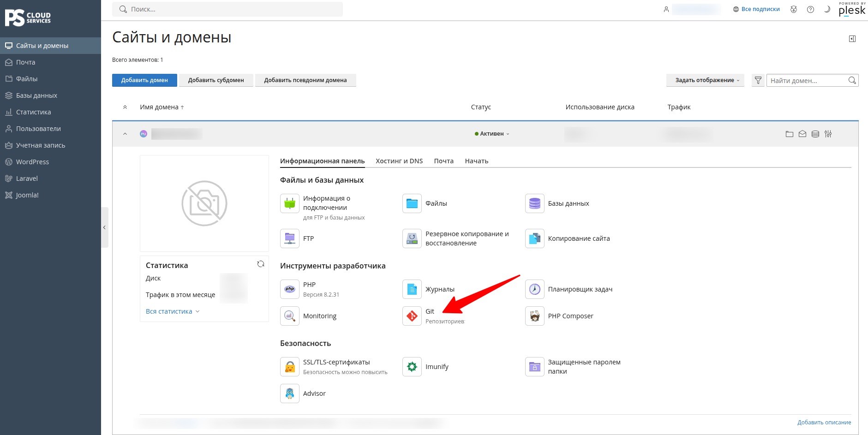
Task: Click the user account icon in header
Action: click(666, 9)
